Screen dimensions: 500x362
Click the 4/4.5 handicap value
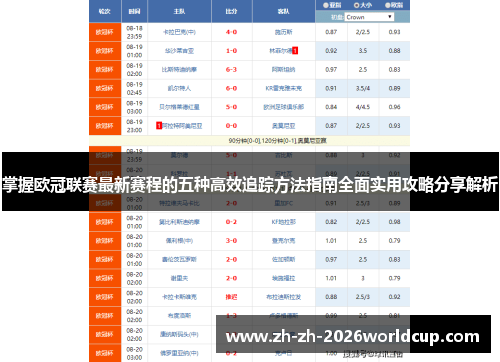pyautogui.click(x=363, y=107)
